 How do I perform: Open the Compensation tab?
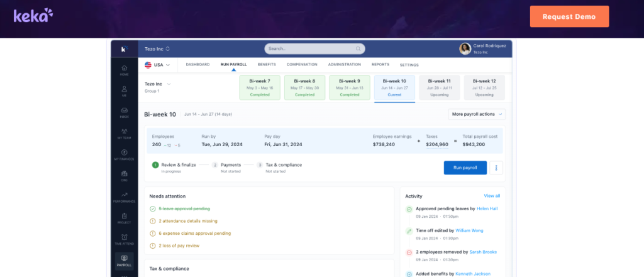tap(302, 64)
